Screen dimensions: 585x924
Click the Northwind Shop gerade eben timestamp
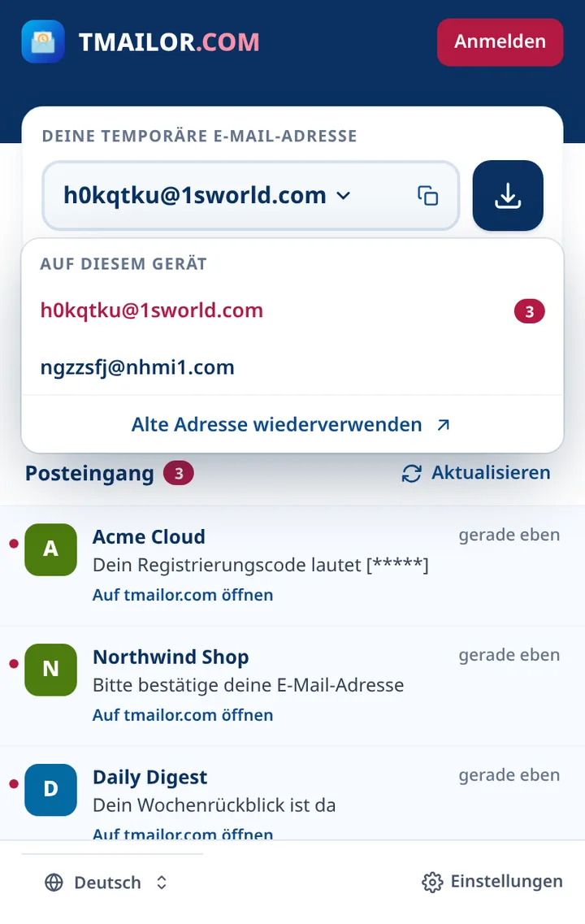point(509,655)
